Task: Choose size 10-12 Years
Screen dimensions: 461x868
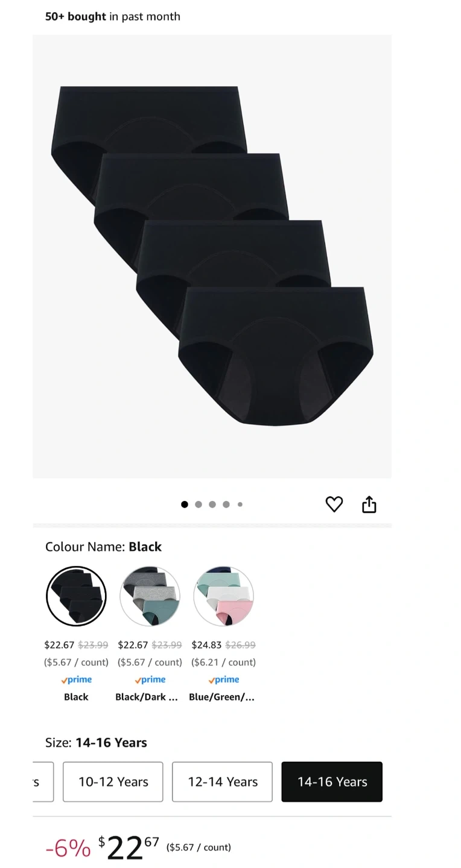Action: pos(113,782)
